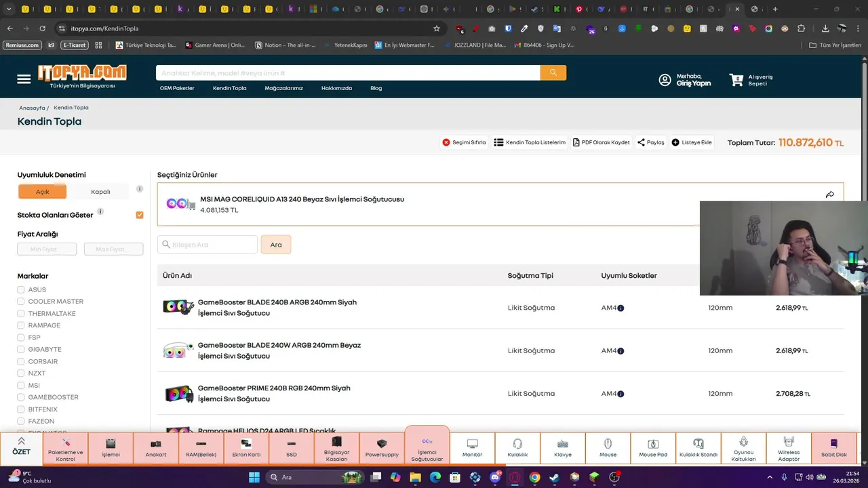Select the Kulaklık category icon
The image size is (868, 488).
(517, 448)
